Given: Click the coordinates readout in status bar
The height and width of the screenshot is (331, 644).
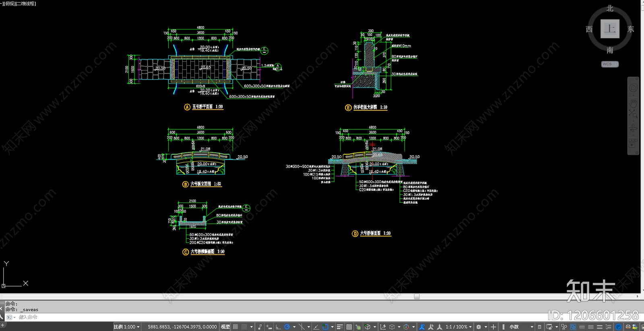Looking at the screenshot, I should tap(182, 327).
